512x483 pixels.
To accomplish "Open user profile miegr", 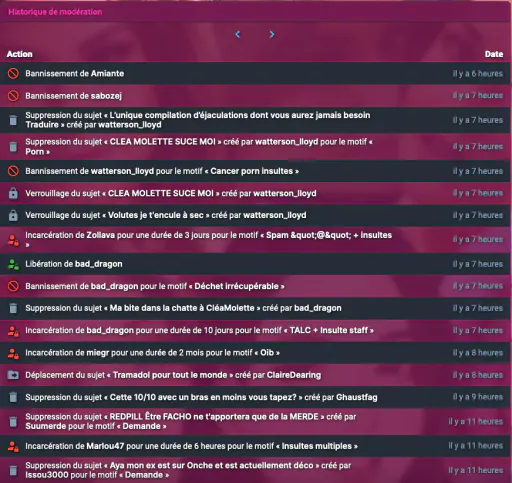I will (98, 353).
